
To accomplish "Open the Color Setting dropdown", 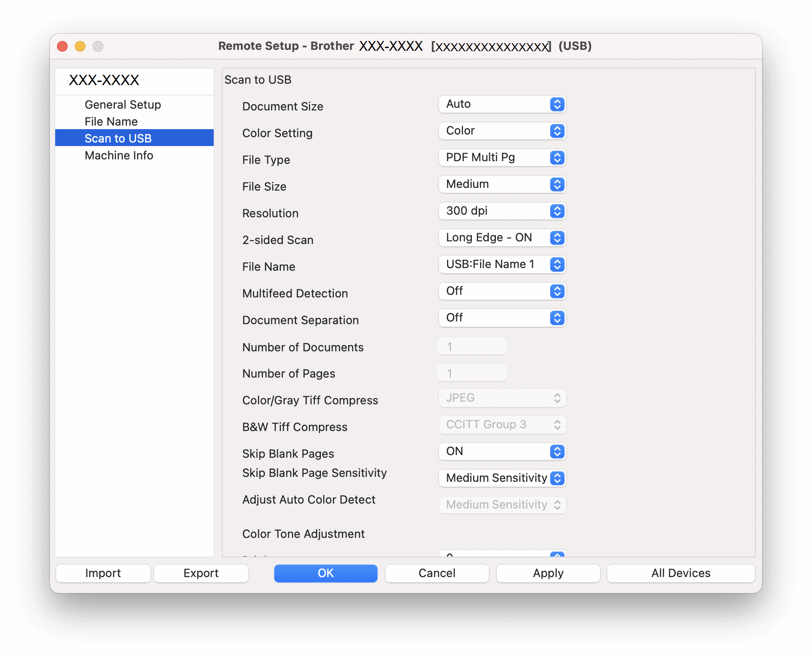I will 502,131.
